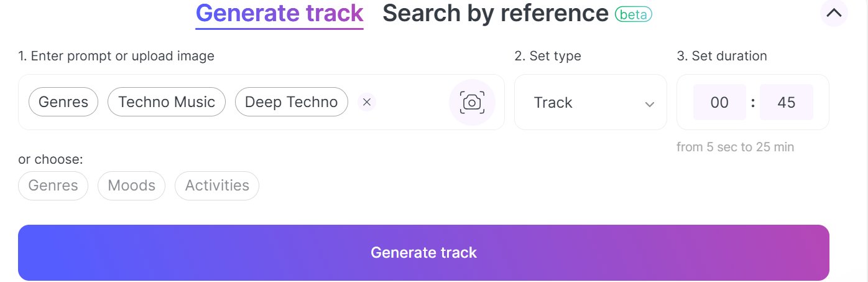Click the gradient Generate track button
The width and height of the screenshot is (868, 282).
coord(423,253)
